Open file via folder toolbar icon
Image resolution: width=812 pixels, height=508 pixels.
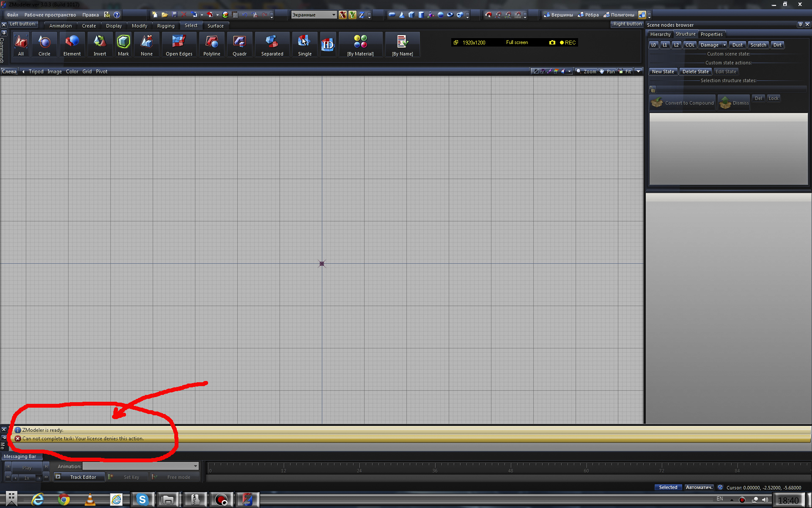[x=165, y=15]
